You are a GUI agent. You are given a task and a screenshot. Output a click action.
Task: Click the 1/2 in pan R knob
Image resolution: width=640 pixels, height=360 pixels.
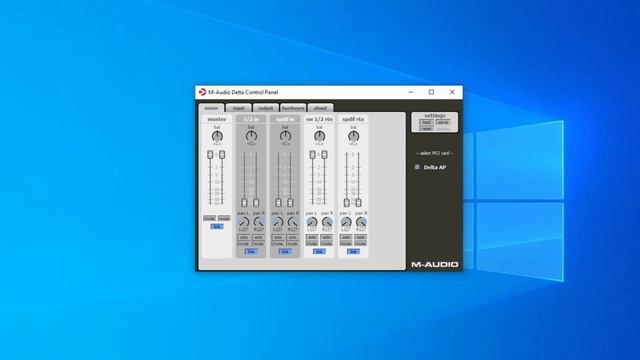tap(258, 222)
